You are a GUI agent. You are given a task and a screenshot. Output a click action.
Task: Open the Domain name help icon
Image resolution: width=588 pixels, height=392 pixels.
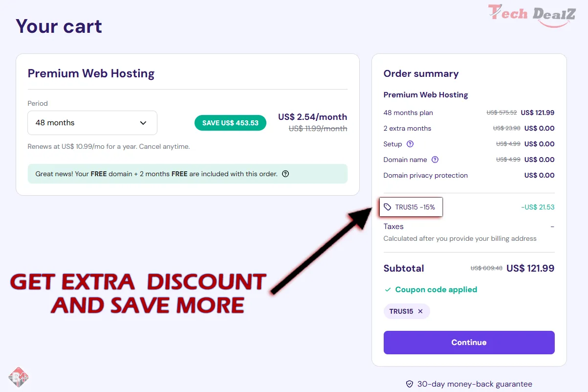click(435, 160)
